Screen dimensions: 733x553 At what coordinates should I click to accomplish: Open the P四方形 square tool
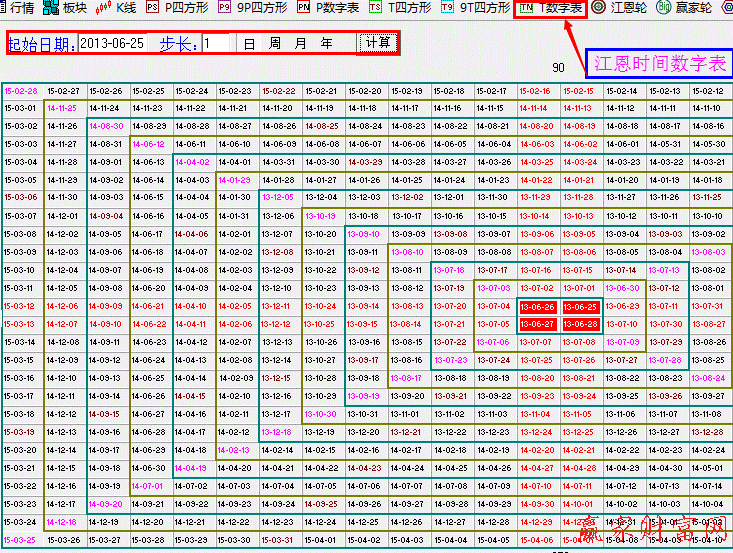[x=176, y=8]
